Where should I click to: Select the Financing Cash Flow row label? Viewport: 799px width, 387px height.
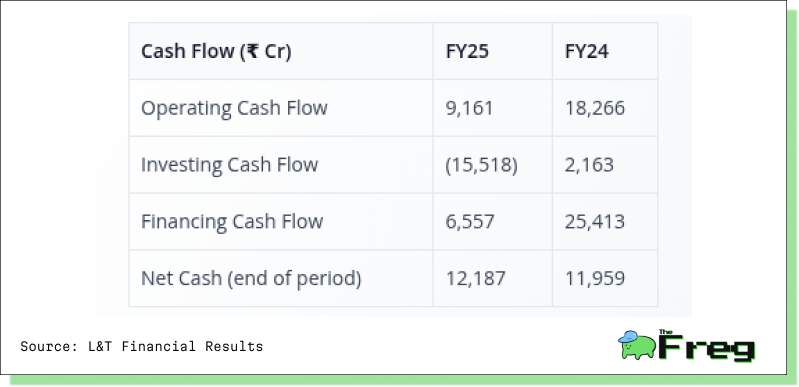[232, 221]
